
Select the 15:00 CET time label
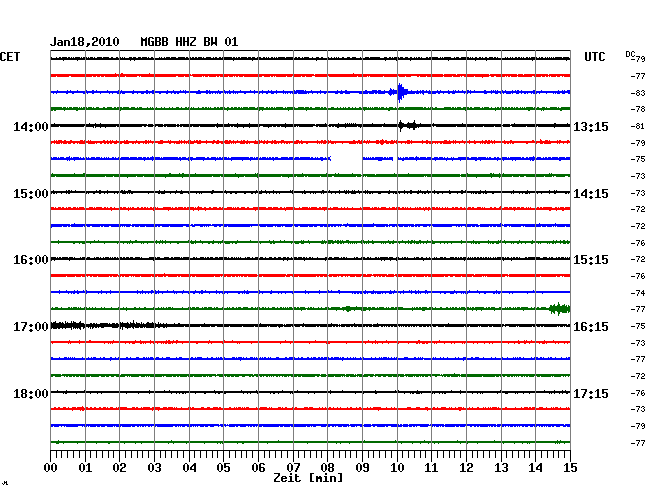point(31,194)
